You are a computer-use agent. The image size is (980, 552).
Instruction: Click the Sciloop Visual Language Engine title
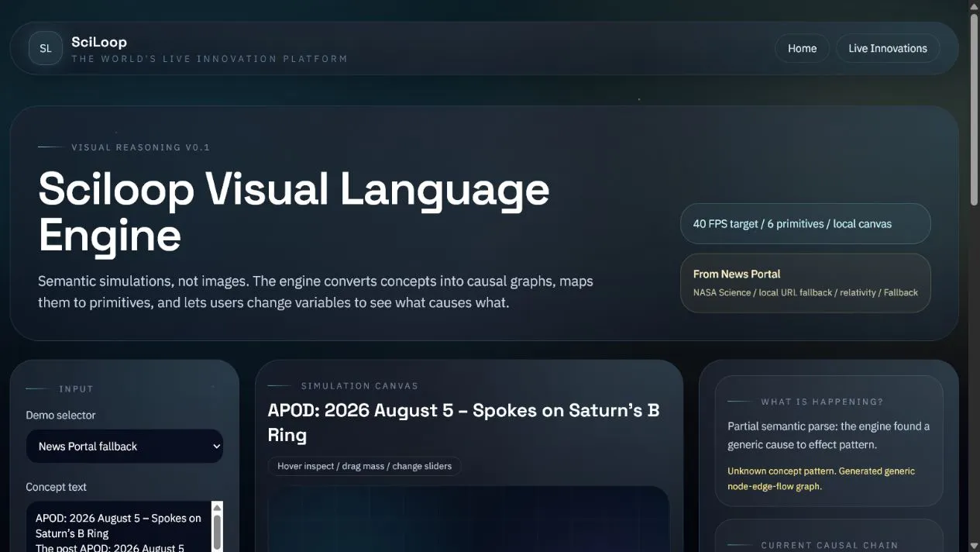click(294, 212)
